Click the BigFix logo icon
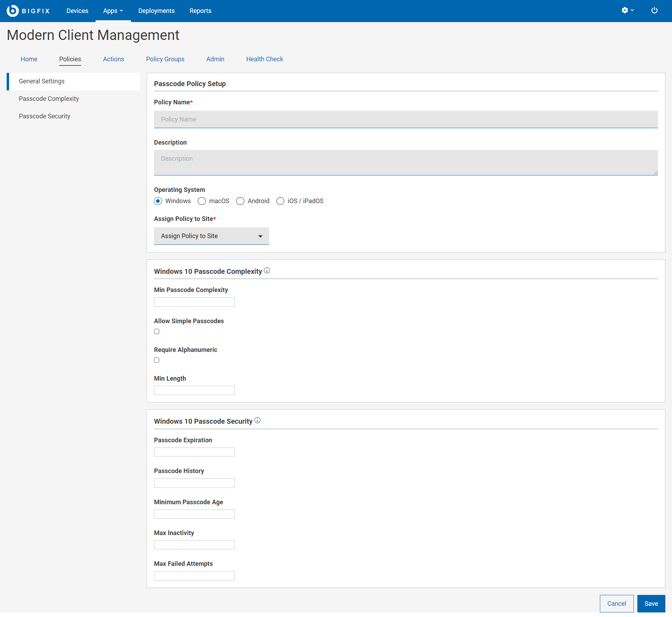This screenshot has height=617, width=672. (x=13, y=11)
